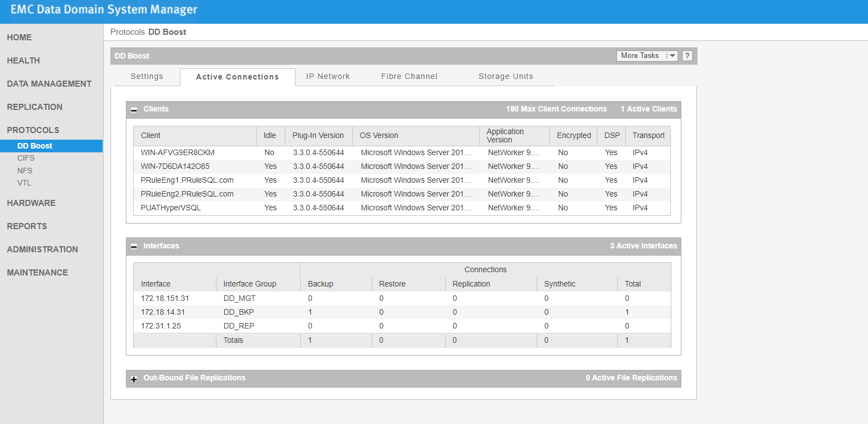This screenshot has width=868, height=424.
Task: Switch to the Settings tab
Action: tap(147, 76)
